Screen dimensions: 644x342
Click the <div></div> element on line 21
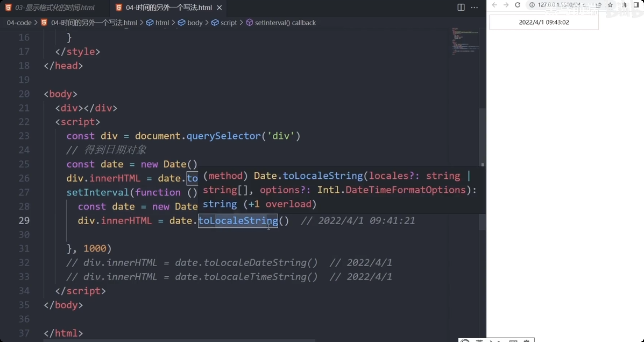[86, 108]
